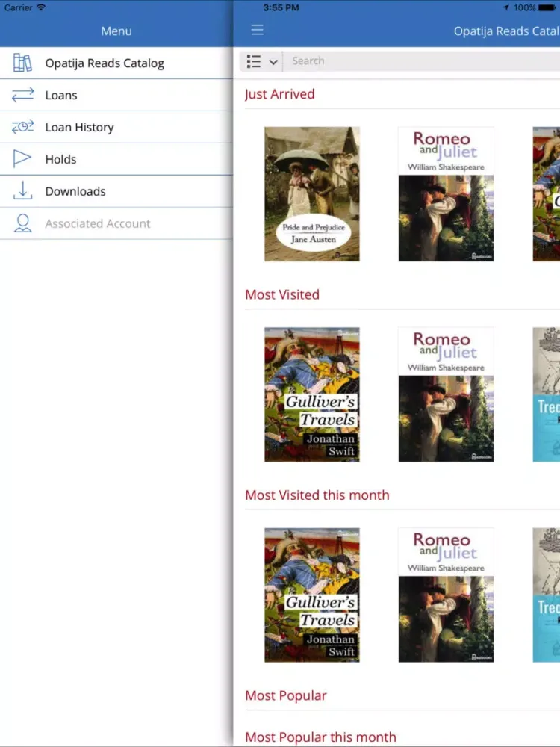Screen dimensions: 560x747
Task: Click the Search input field
Action: click(x=422, y=61)
